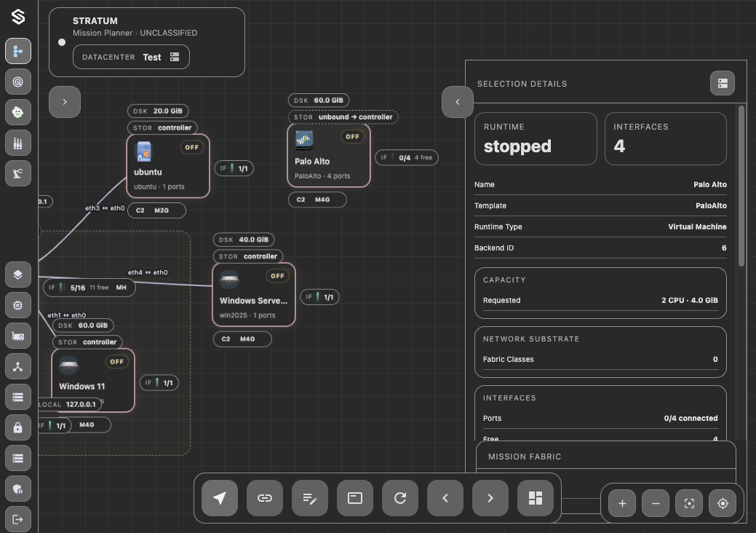756x533 pixels.
Task: Open the server stack icon below the lock
Action: coord(18,458)
